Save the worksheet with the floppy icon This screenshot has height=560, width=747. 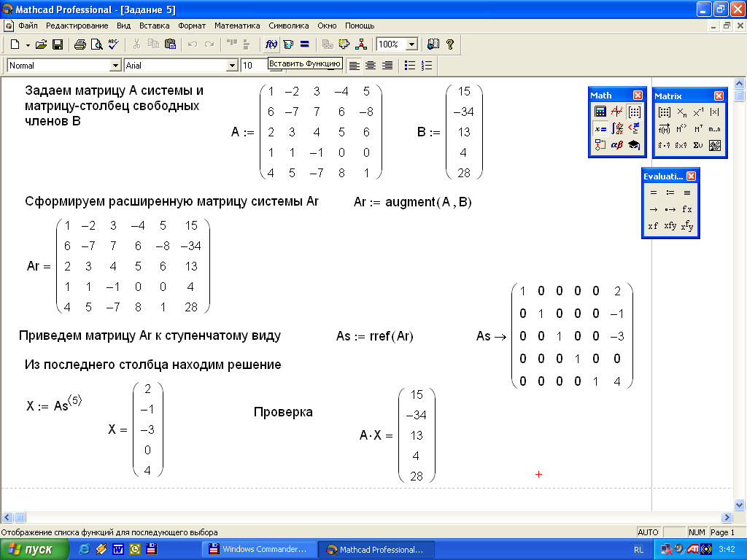click(58, 44)
